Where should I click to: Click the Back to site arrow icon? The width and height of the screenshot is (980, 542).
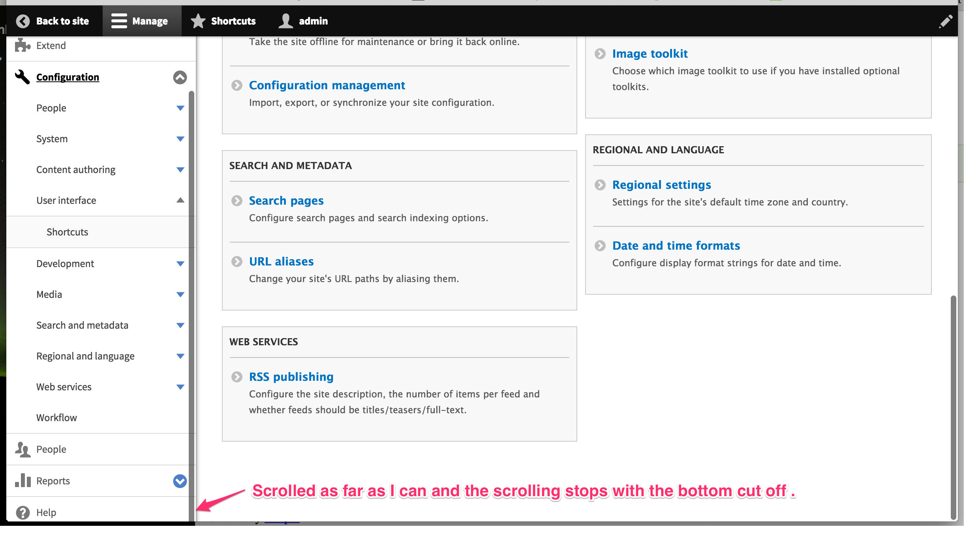point(23,21)
